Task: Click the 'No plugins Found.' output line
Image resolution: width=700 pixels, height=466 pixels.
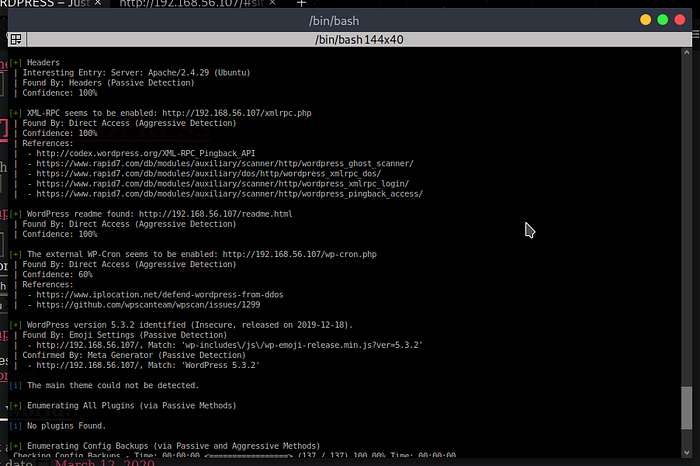Action: 69,424
